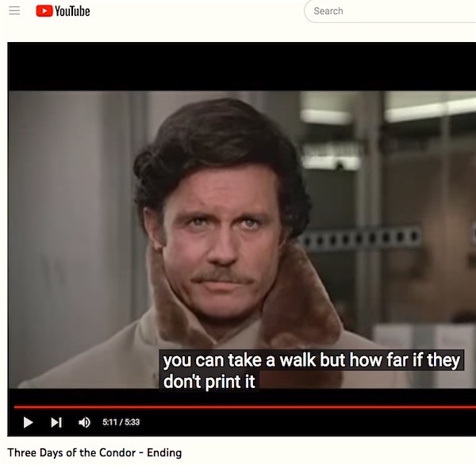The height and width of the screenshot is (465, 476).
Task: Open the hamburger guide menu
Action: 13,11
